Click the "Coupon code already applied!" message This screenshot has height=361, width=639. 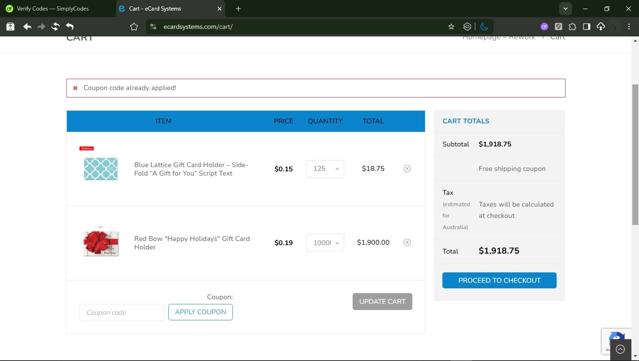click(x=130, y=88)
